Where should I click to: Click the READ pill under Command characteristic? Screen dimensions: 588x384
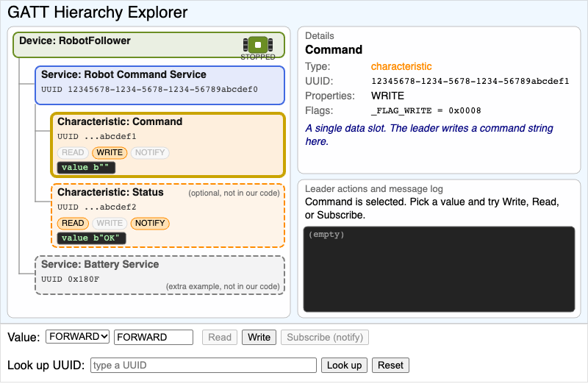coord(73,153)
